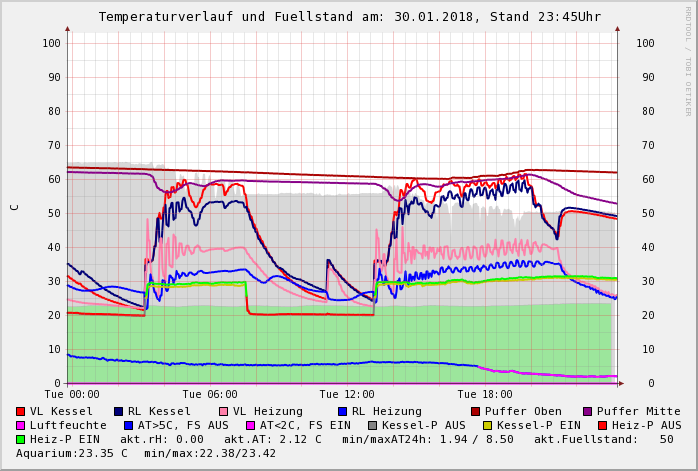
Task: Click the Tue 12:00 x-axis label
Action: point(347,395)
